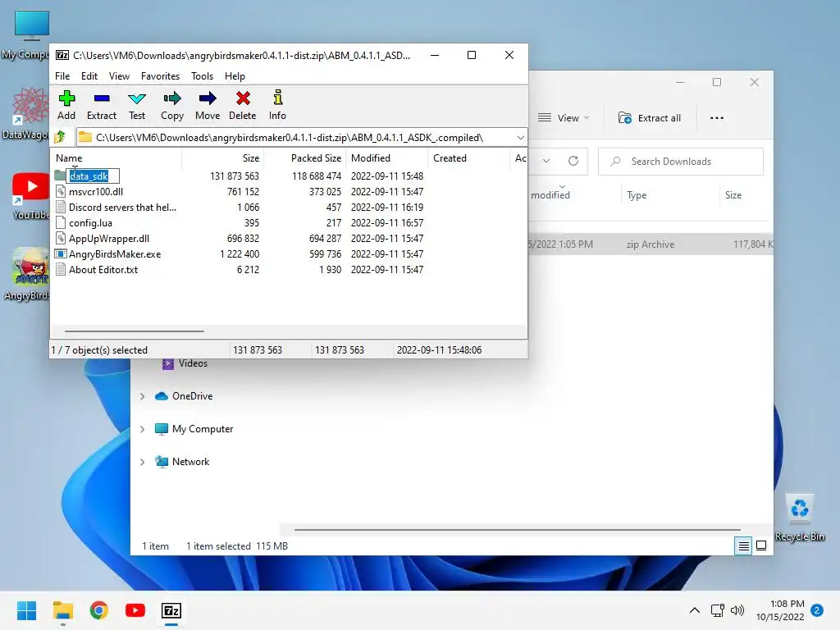Viewport: 840px width, 630px height.
Task: Switch Explorer to details view layout
Action: coord(743,546)
